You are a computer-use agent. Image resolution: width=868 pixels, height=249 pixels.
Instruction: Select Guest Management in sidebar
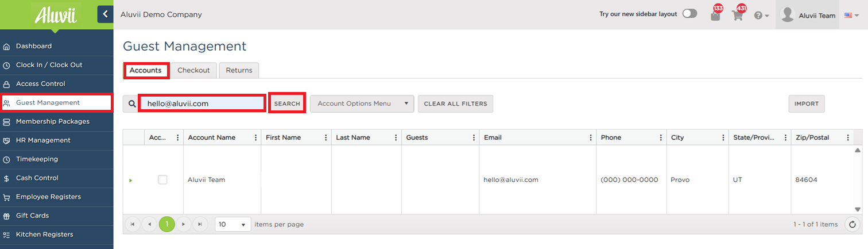(x=56, y=103)
